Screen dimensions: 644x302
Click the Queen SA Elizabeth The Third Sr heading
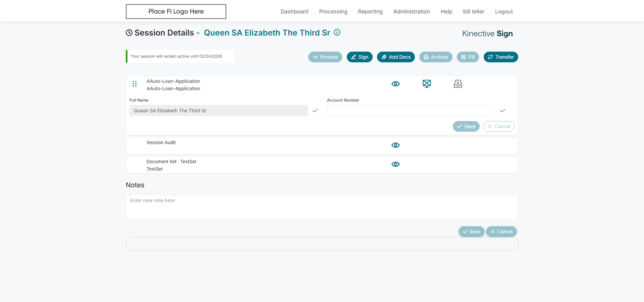(x=267, y=33)
